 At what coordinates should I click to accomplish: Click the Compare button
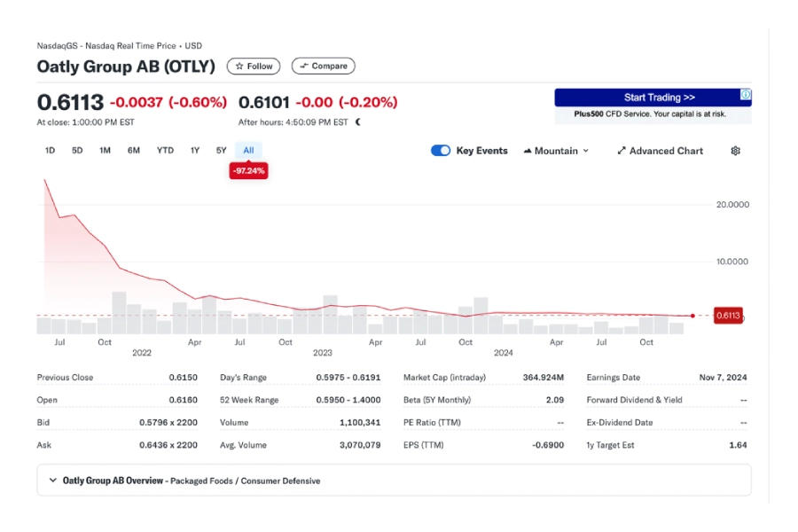click(323, 66)
